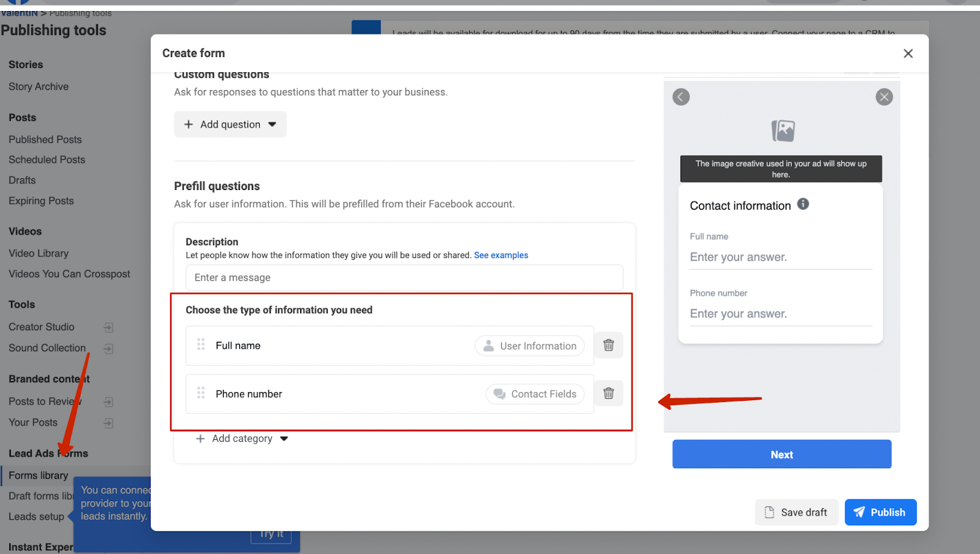This screenshot has height=554, width=980.
Task: Click the Next button in preview
Action: 782,454
